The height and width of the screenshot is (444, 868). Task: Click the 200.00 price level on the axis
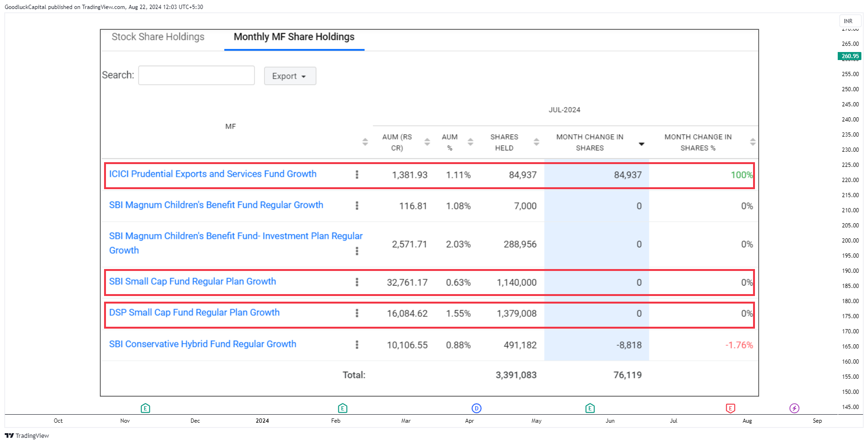point(850,241)
